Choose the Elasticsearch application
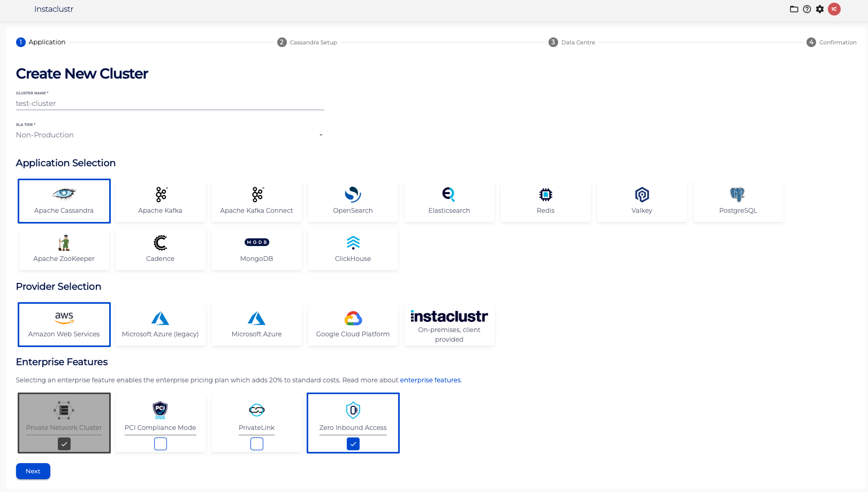Viewport: 868px width, 492px height. point(450,201)
